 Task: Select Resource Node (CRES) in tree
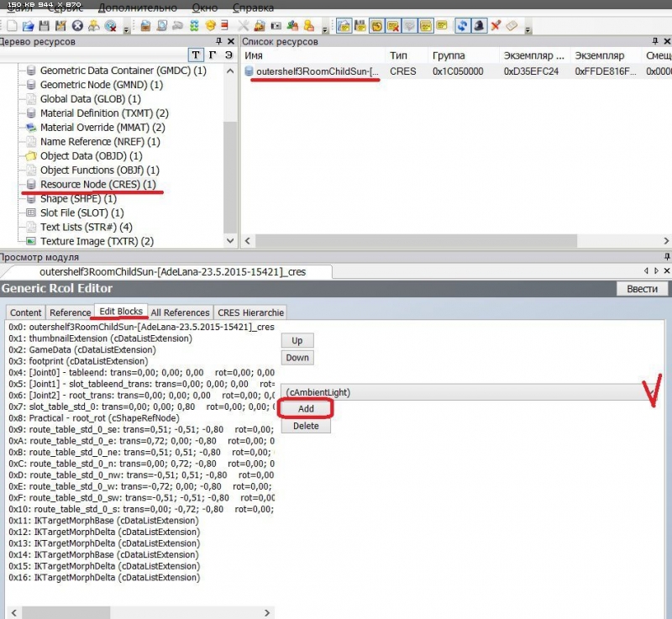(x=97, y=184)
